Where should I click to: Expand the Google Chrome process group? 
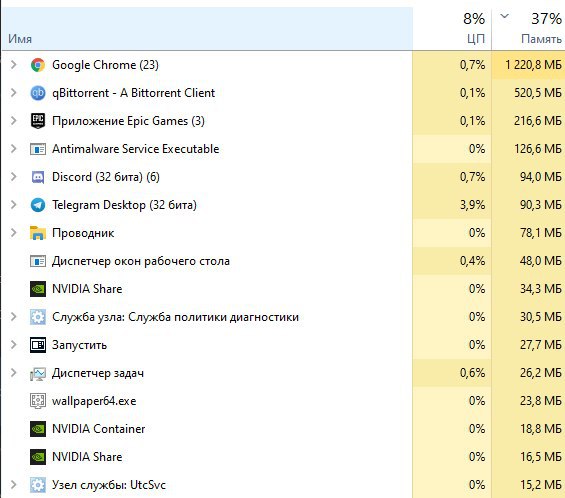(x=14, y=65)
